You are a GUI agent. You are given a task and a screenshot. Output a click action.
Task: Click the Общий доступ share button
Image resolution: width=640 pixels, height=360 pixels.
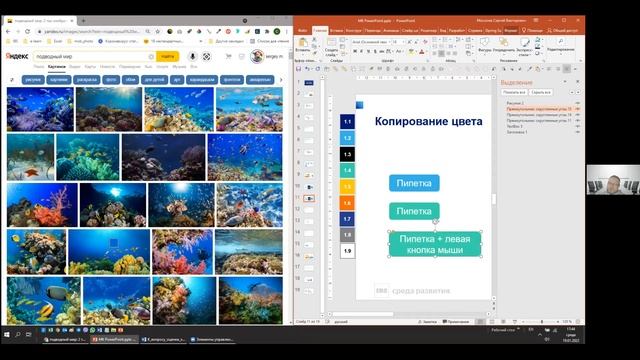[562, 31]
